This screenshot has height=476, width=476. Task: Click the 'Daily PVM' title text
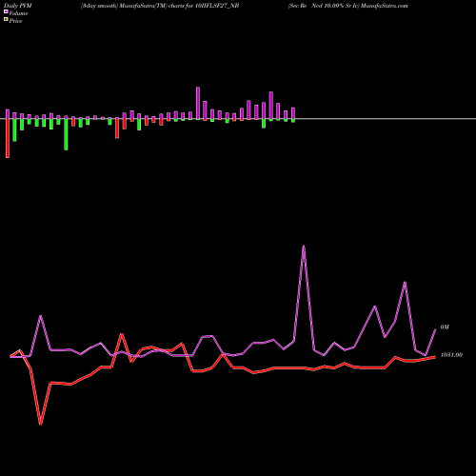pyautogui.click(x=18, y=6)
